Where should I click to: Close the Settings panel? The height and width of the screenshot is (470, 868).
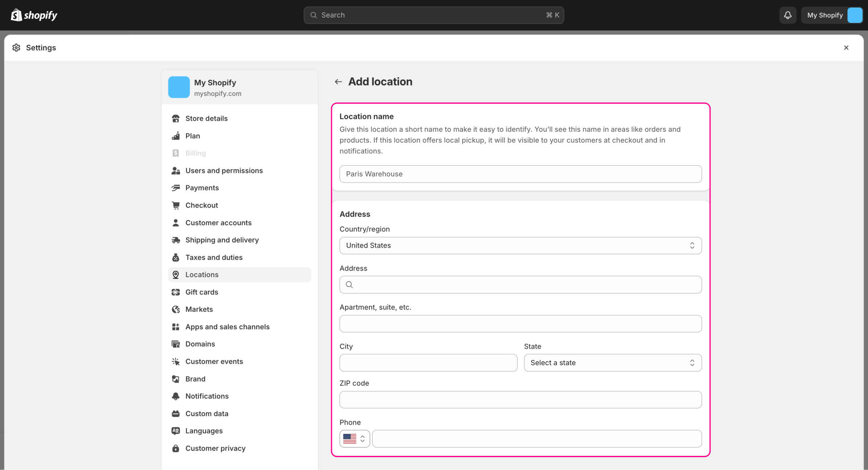click(x=846, y=47)
